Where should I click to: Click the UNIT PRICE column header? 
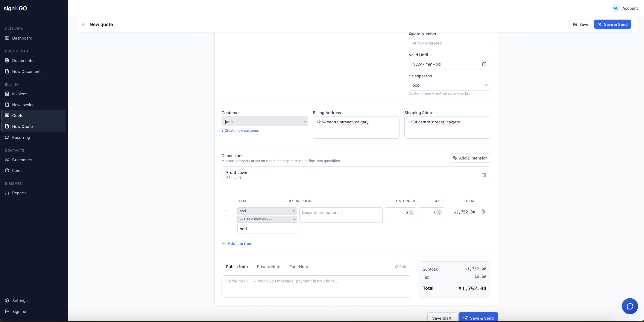pyautogui.click(x=406, y=201)
